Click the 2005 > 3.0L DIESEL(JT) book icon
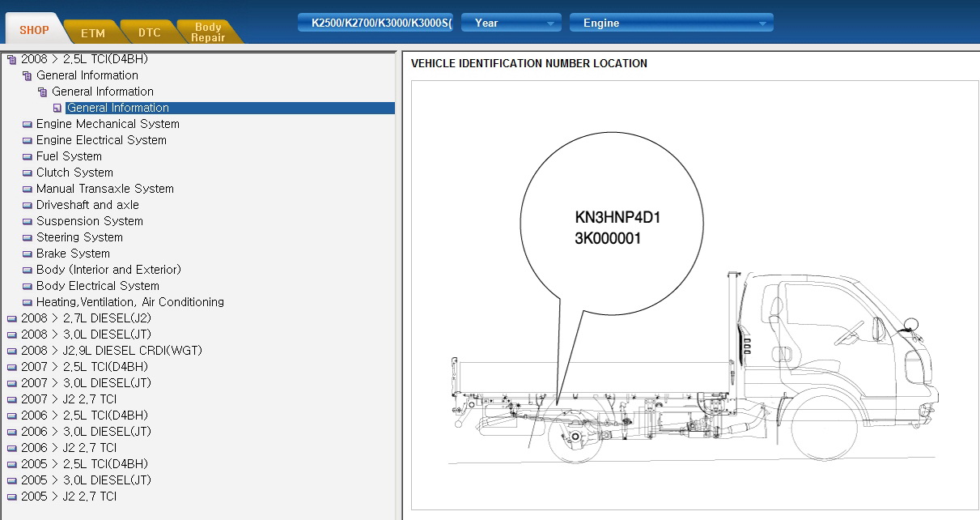Screen dimensions: 980x520 tap(11, 480)
